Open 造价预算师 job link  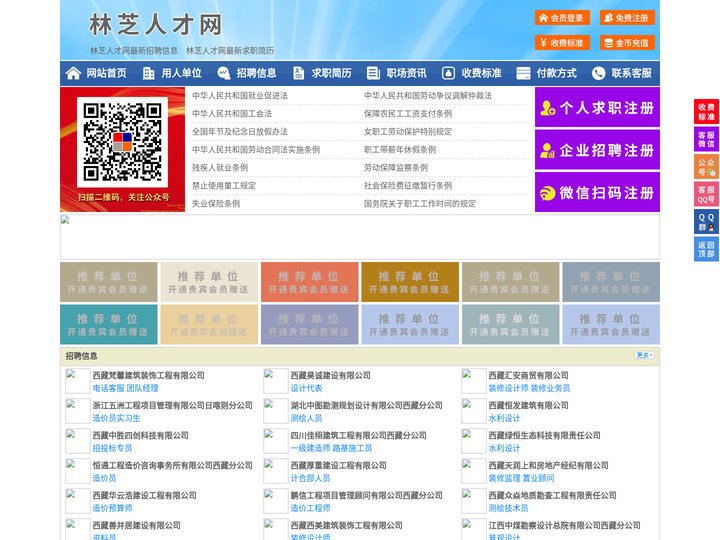112,508
